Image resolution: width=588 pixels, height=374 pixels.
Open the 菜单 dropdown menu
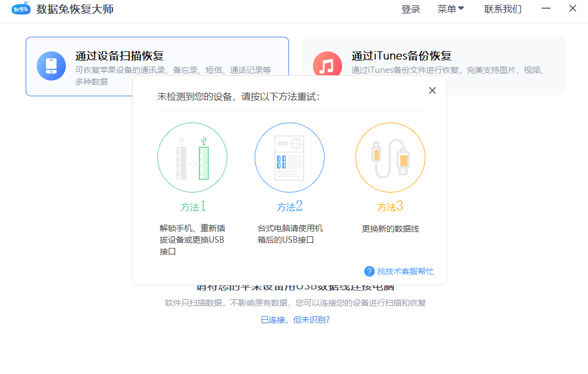point(450,9)
